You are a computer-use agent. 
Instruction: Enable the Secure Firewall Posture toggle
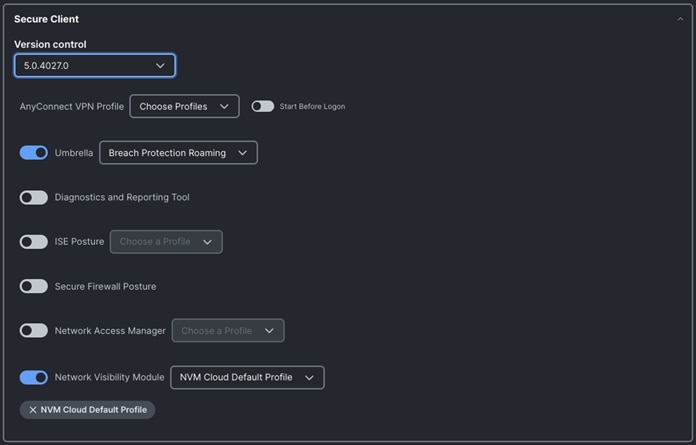(x=34, y=286)
